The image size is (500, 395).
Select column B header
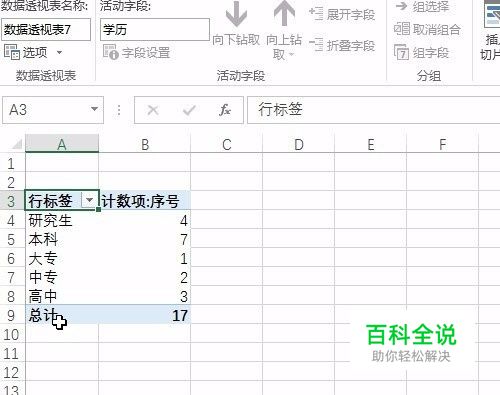point(145,144)
